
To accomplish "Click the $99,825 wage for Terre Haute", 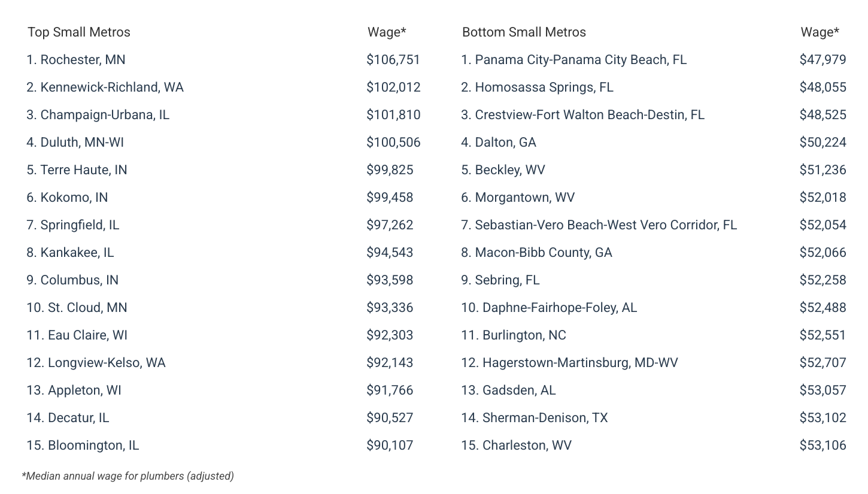I will click(x=390, y=170).
